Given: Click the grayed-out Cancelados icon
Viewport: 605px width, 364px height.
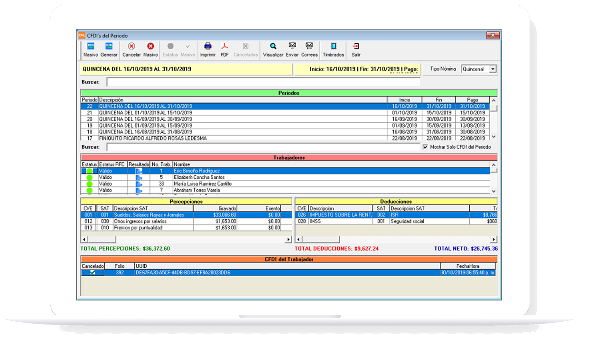Looking at the screenshot, I should 245,46.
